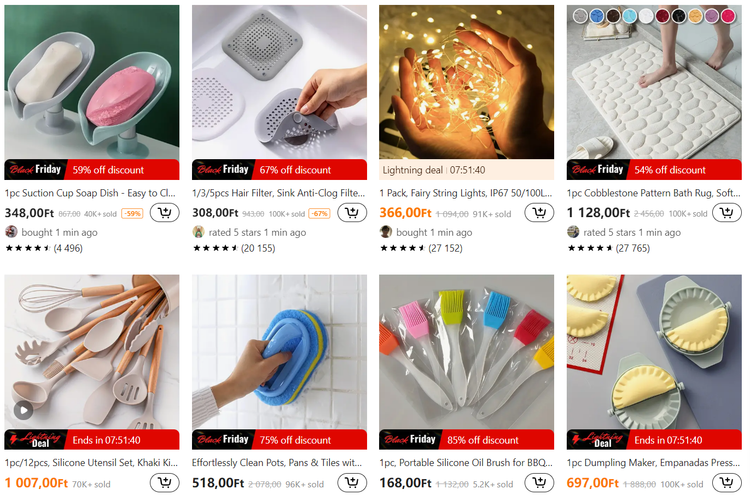Select the blue bath rug color swatch
The width and height of the screenshot is (750, 495).
596,16
